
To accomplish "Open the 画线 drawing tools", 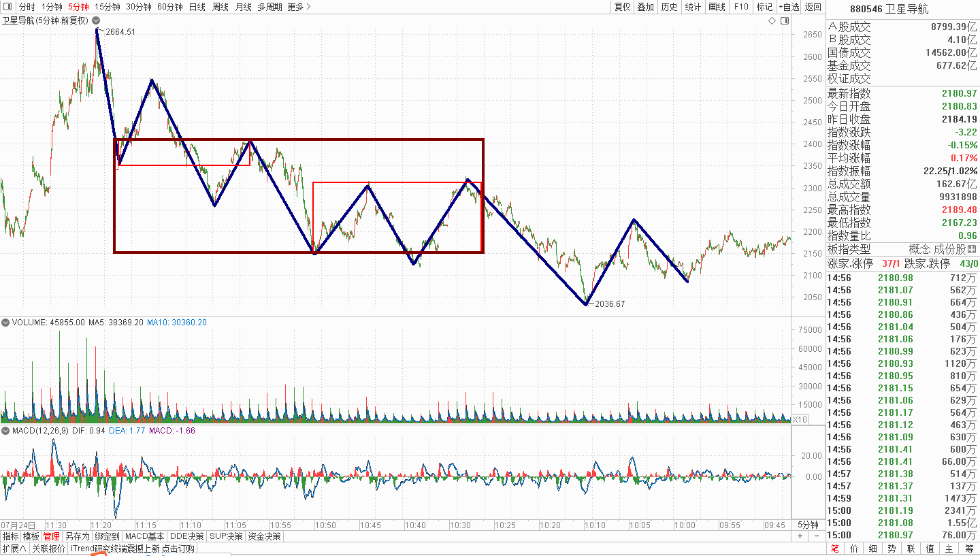I will (x=717, y=7).
